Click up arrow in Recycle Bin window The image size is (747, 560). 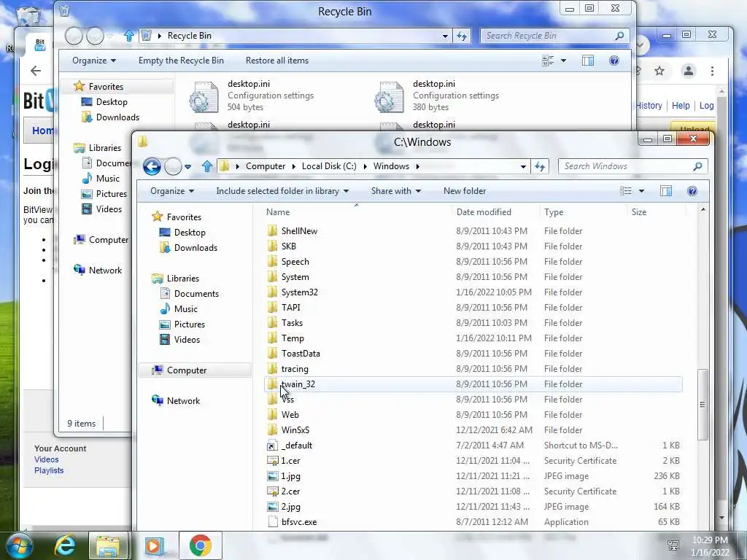point(128,36)
